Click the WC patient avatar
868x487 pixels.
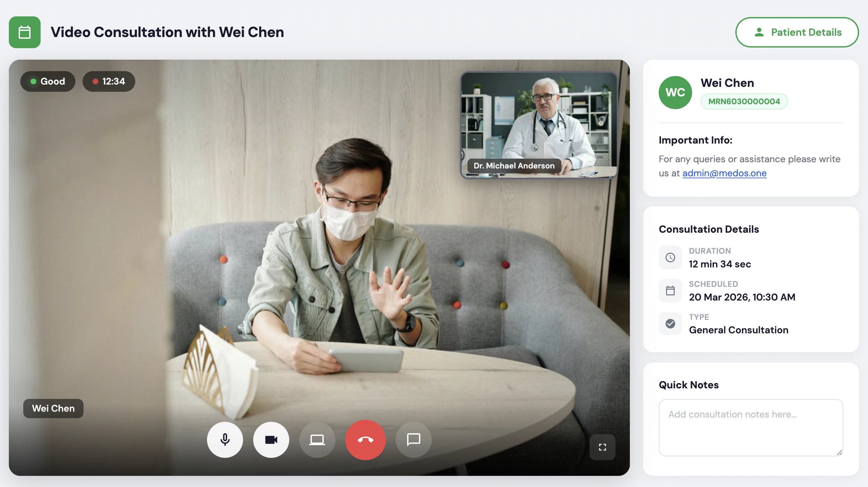coord(675,92)
